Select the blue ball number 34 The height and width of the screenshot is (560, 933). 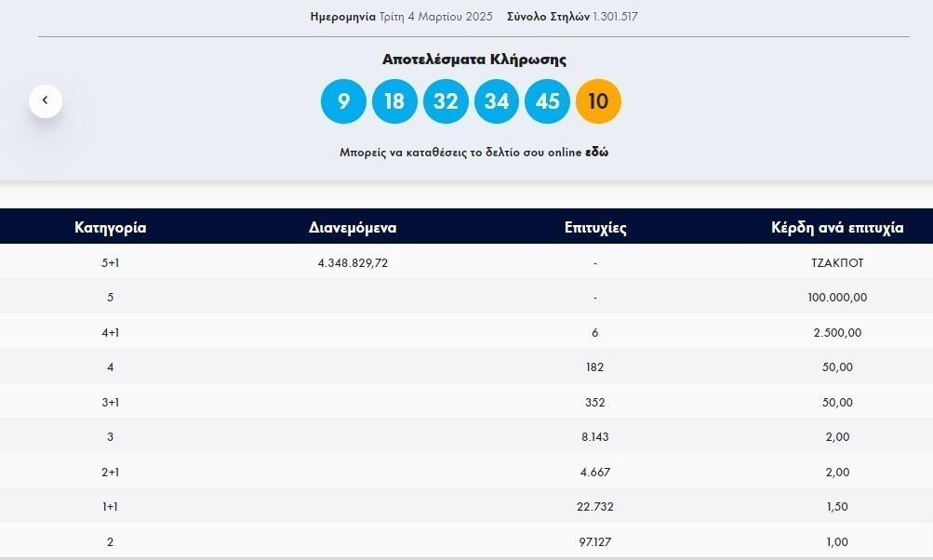(497, 101)
